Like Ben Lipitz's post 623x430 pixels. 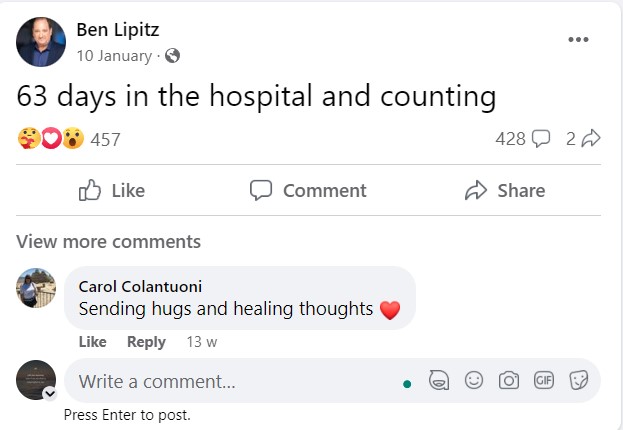(111, 190)
